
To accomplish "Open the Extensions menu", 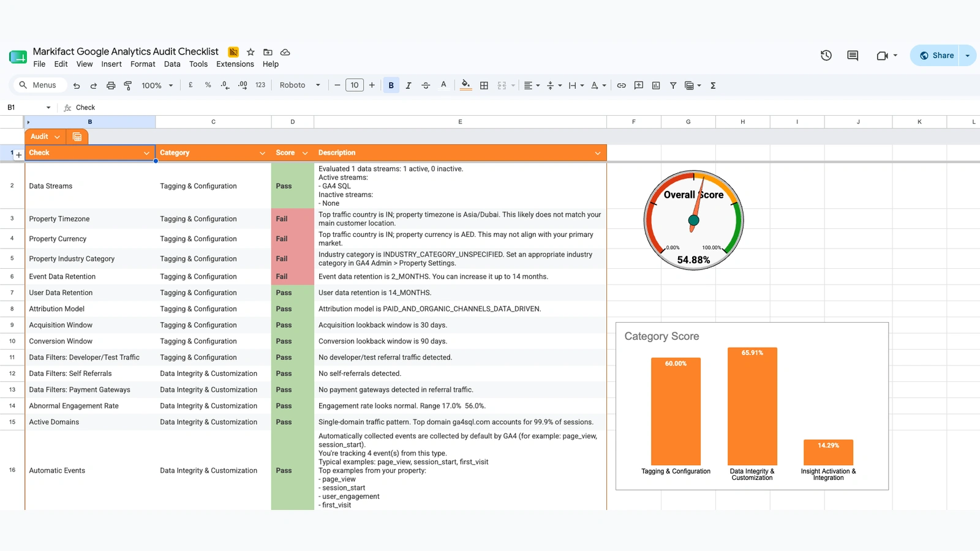I will 235,64.
